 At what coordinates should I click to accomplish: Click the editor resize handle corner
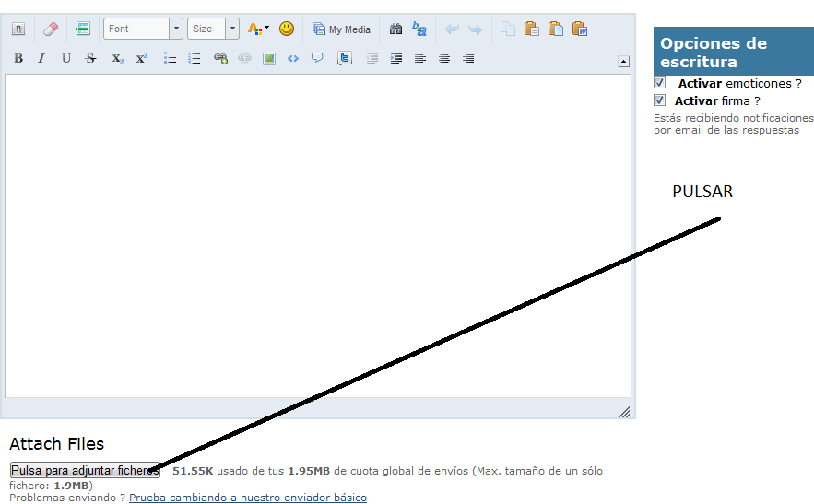tap(624, 412)
